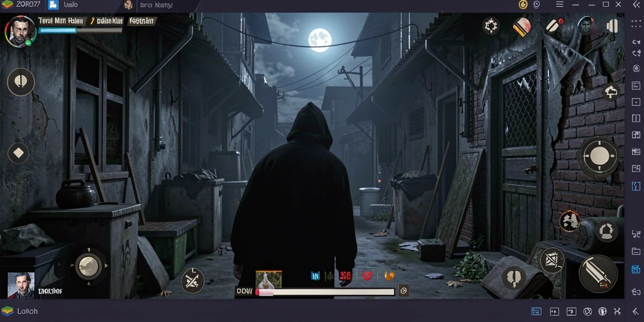Tap the pill icon with red dot
This screenshot has width=644, height=322.
pos(554,25)
